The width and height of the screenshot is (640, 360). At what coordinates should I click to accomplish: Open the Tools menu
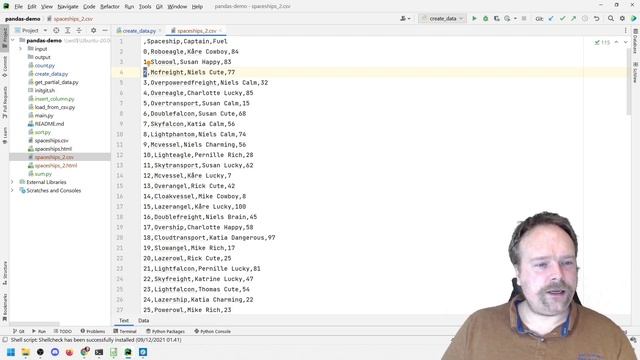pyautogui.click(x=144, y=7)
